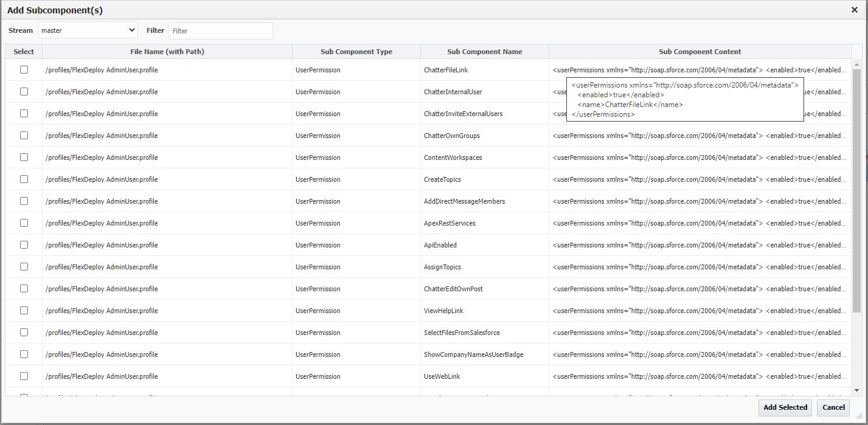This screenshot has width=868, height=425.
Task: Tick the ViewHelpLink row checkbox
Action: point(24,311)
